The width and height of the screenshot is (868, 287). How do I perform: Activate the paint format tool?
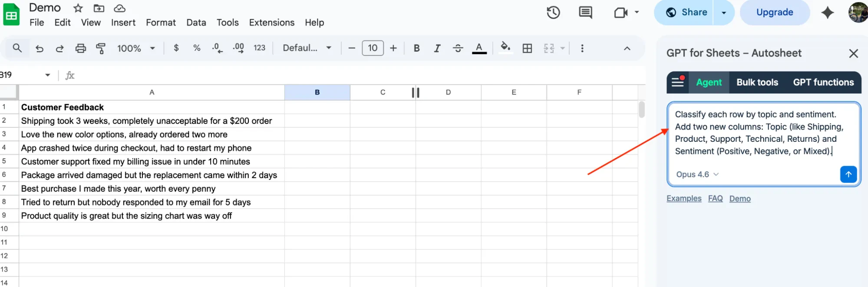coord(101,48)
